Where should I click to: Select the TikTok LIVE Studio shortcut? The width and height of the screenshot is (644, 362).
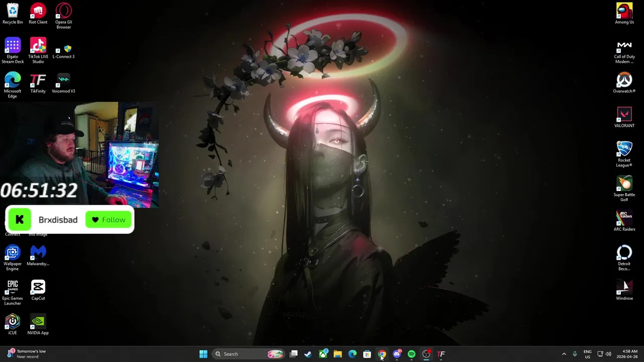coord(38,51)
